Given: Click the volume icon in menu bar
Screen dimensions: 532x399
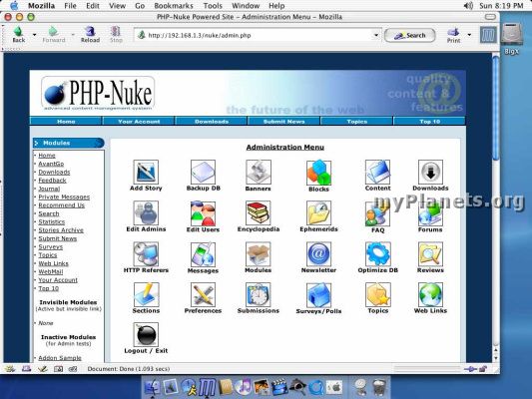Looking at the screenshot, I should pyautogui.click(x=468, y=6).
